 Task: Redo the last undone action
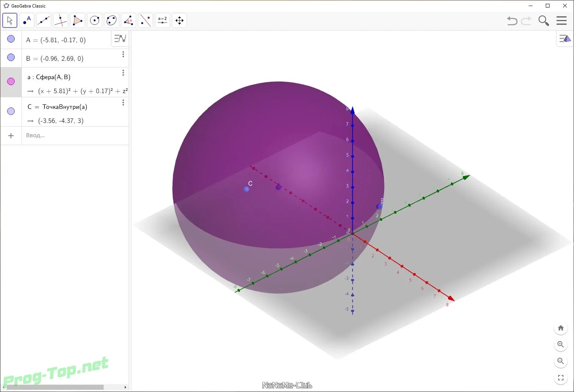click(526, 21)
